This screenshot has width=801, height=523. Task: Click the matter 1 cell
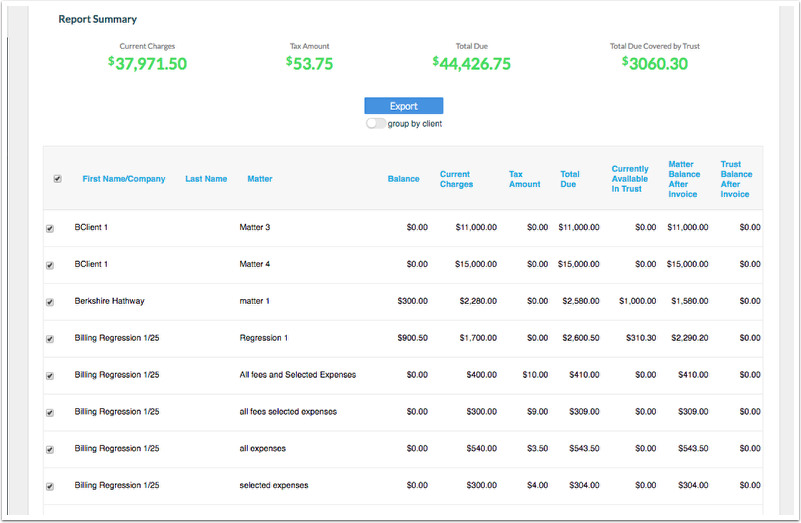click(254, 301)
